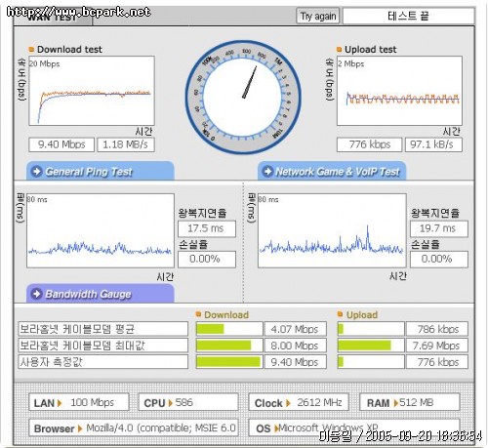This screenshot has height=448, width=488.
Task: Click the orange Download test bullet icon
Action: [x=31, y=50]
